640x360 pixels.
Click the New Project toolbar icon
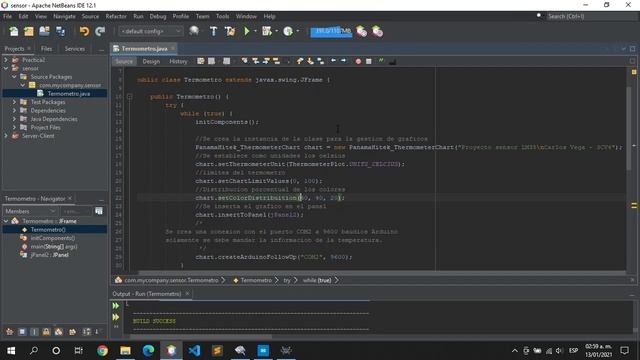pyautogui.click(x=29, y=31)
